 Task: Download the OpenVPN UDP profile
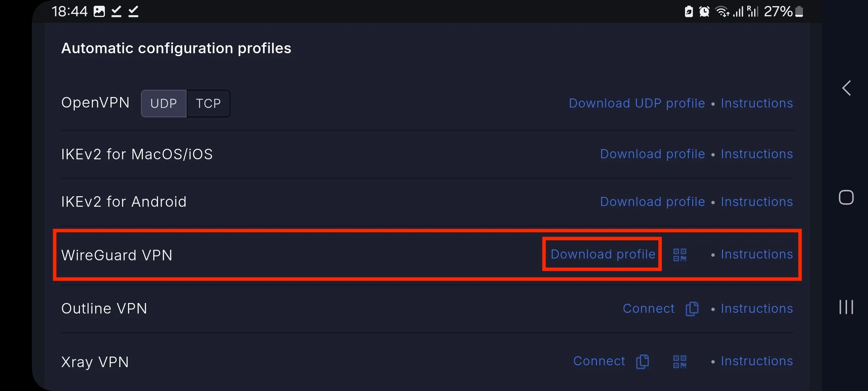point(637,104)
